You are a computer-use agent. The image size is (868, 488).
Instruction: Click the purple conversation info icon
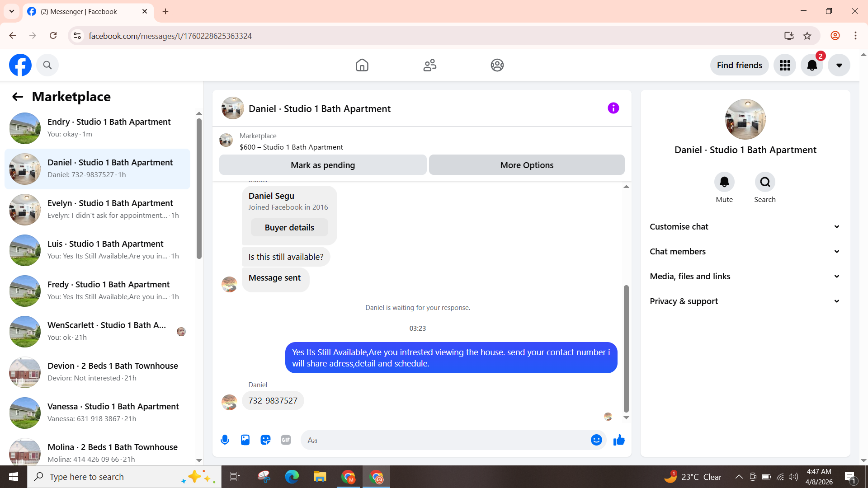[613, 108]
